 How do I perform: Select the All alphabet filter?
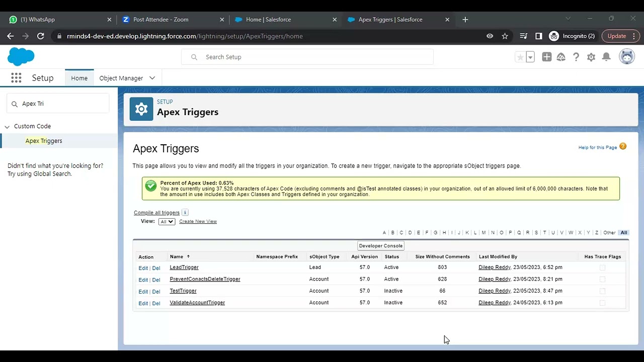point(624,233)
